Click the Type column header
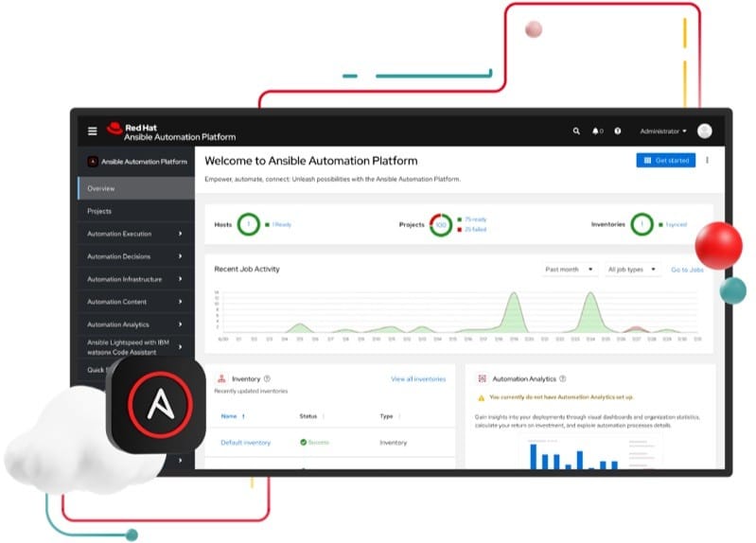Screen dimensions: 756x543 point(386,416)
